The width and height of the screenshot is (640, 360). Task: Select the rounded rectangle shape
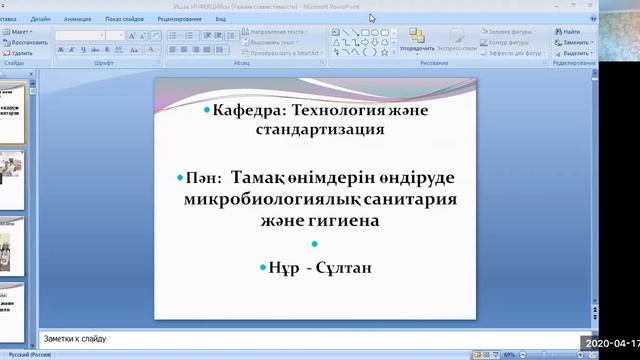pyautogui.click(x=384, y=33)
